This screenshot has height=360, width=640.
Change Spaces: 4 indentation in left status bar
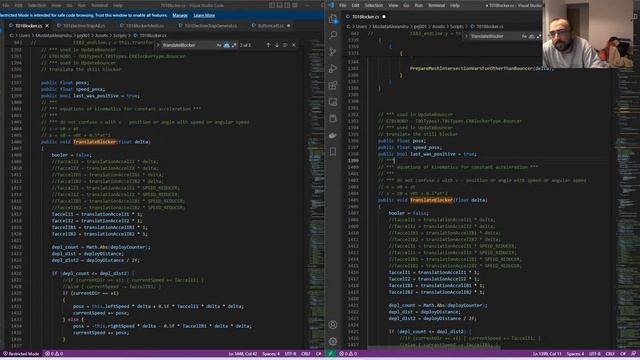pos(271,354)
